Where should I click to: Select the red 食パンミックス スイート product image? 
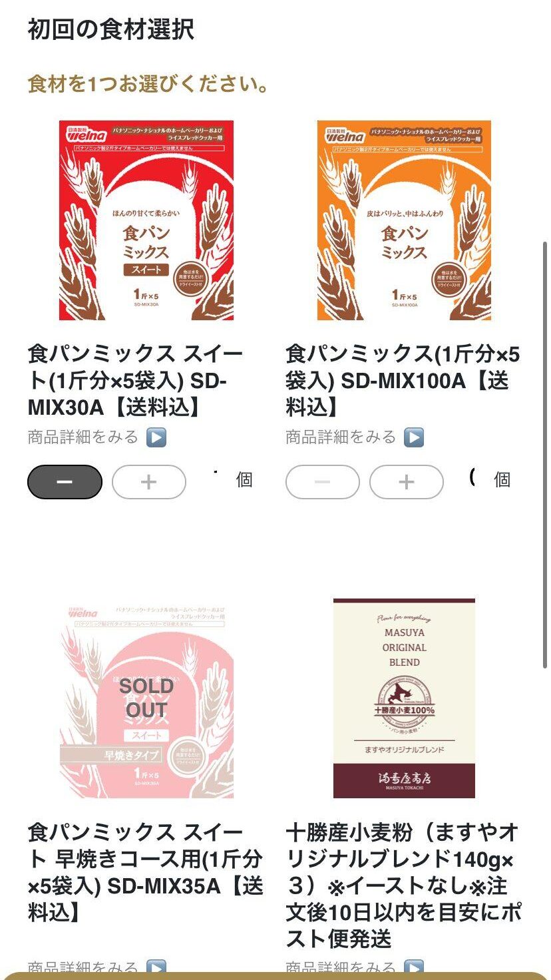(x=146, y=220)
